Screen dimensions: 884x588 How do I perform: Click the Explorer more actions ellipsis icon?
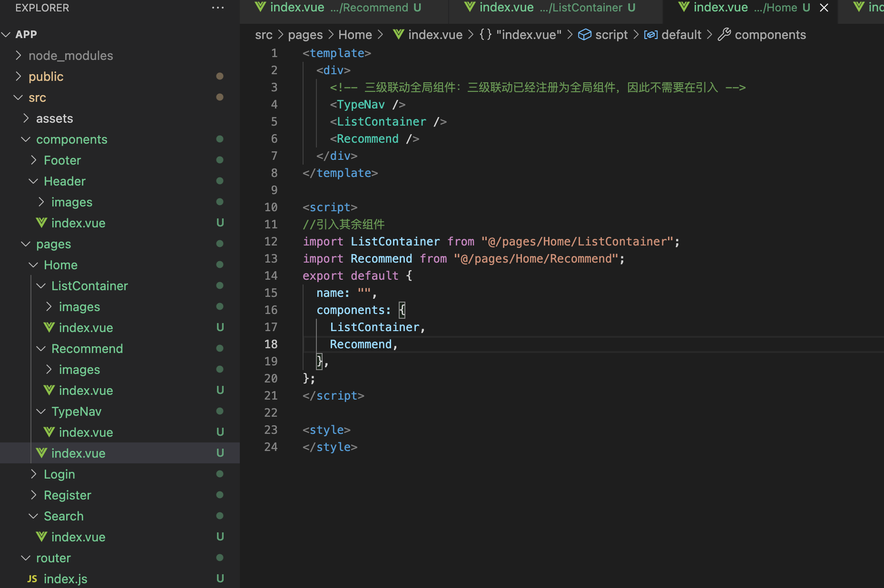point(218,8)
